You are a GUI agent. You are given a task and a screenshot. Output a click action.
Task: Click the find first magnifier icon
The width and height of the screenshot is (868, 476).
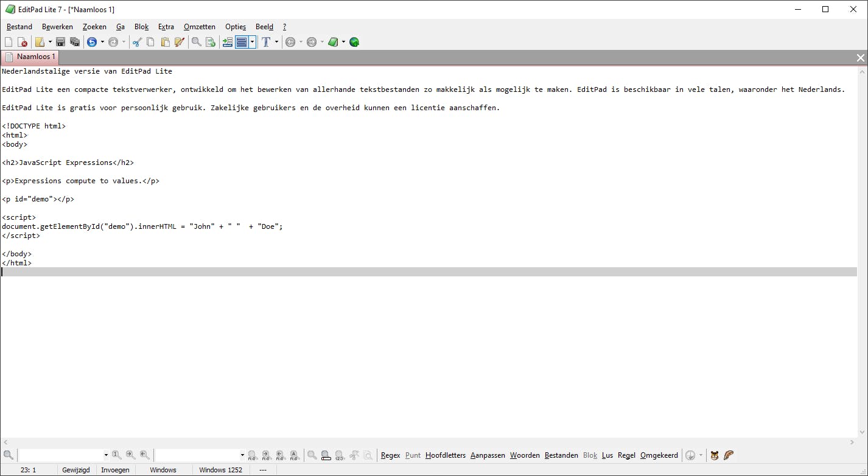(x=116, y=455)
